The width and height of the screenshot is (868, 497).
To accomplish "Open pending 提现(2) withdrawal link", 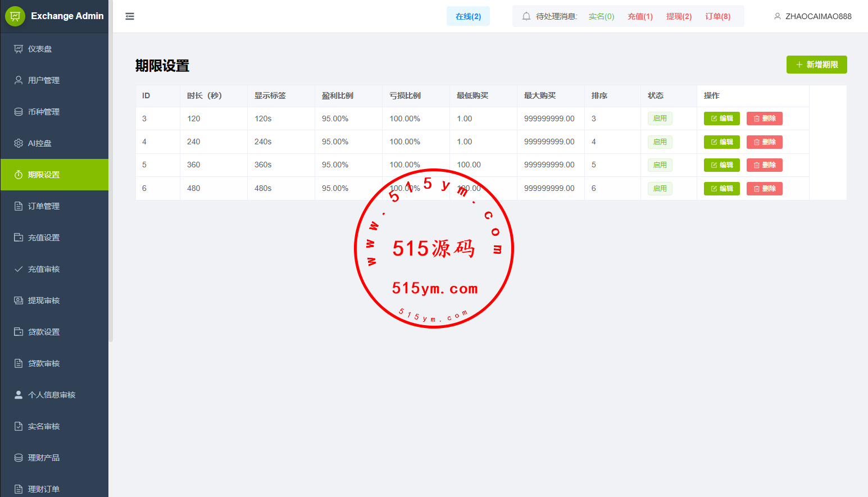I will pyautogui.click(x=679, y=16).
